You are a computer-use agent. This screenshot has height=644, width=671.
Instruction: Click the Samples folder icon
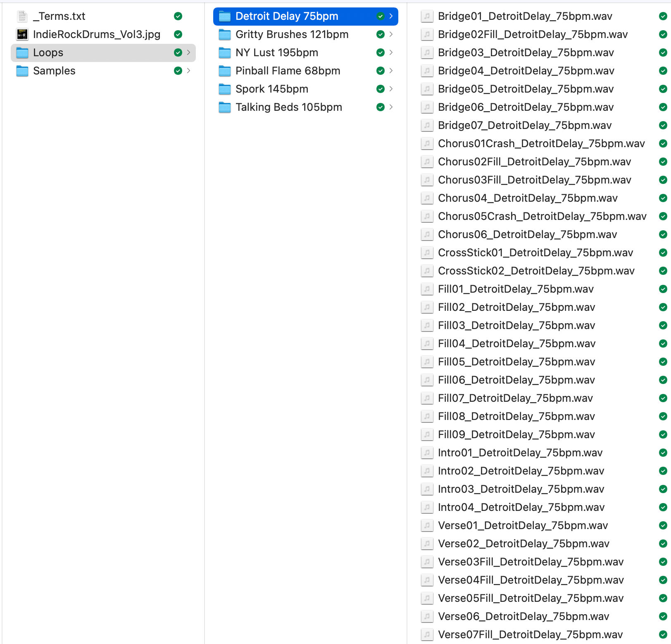pyautogui.click(x=22, y=71)
